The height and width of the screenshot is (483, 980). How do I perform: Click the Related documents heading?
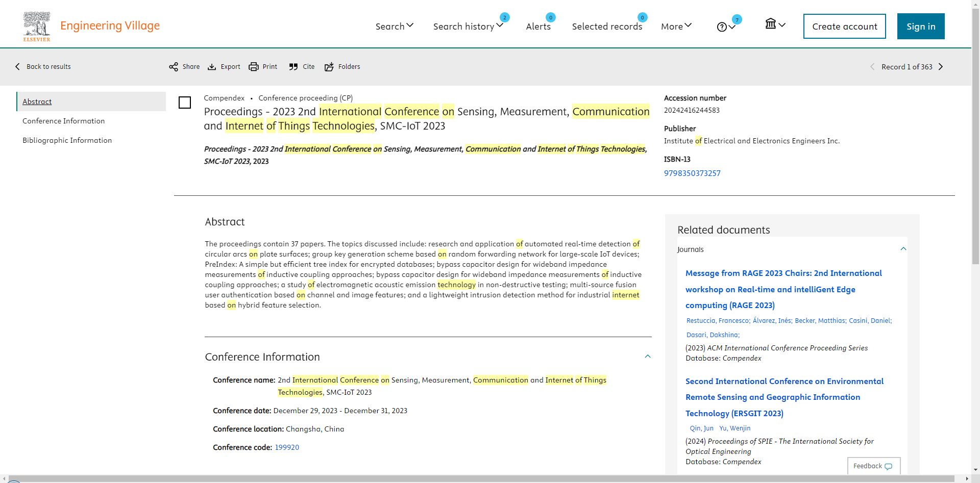click(x=723, y=230)
